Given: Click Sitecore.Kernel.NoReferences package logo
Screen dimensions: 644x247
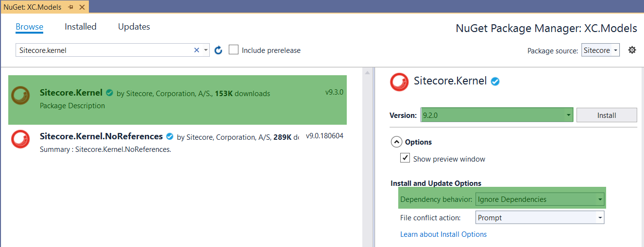Looking at the screenshot, I should [21, 139].
